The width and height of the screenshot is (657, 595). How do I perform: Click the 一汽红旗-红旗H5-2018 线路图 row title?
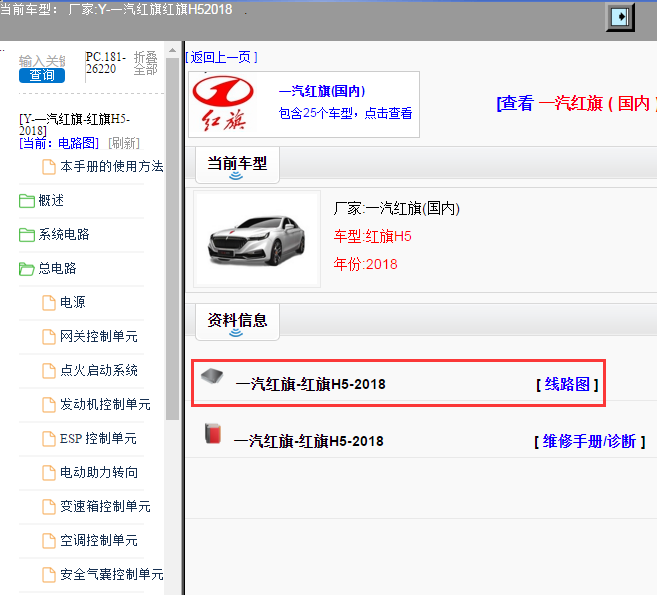(310, 384)
